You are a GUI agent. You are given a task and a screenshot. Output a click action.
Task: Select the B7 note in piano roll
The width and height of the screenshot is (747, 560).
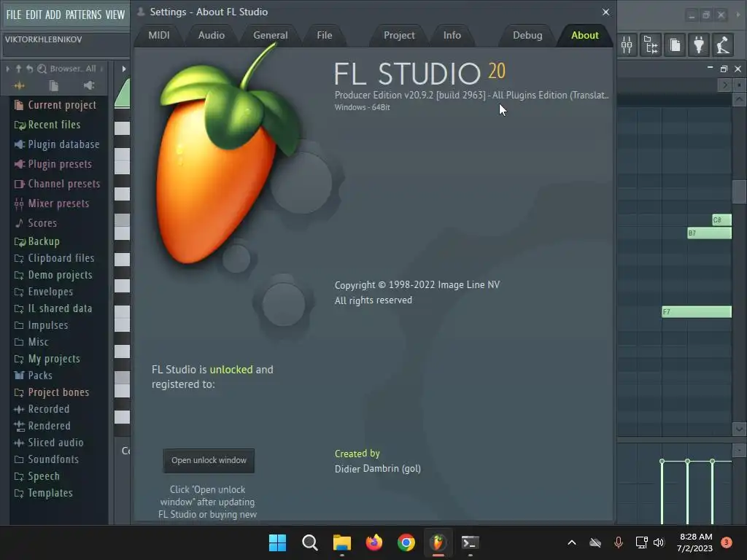click(x=709, y=233)
